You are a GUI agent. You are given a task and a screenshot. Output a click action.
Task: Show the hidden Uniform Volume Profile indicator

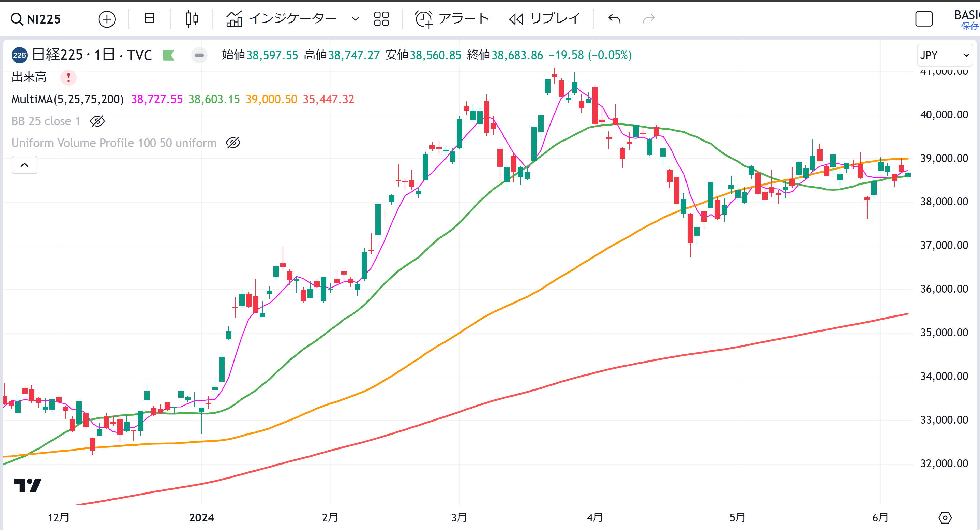233,143
